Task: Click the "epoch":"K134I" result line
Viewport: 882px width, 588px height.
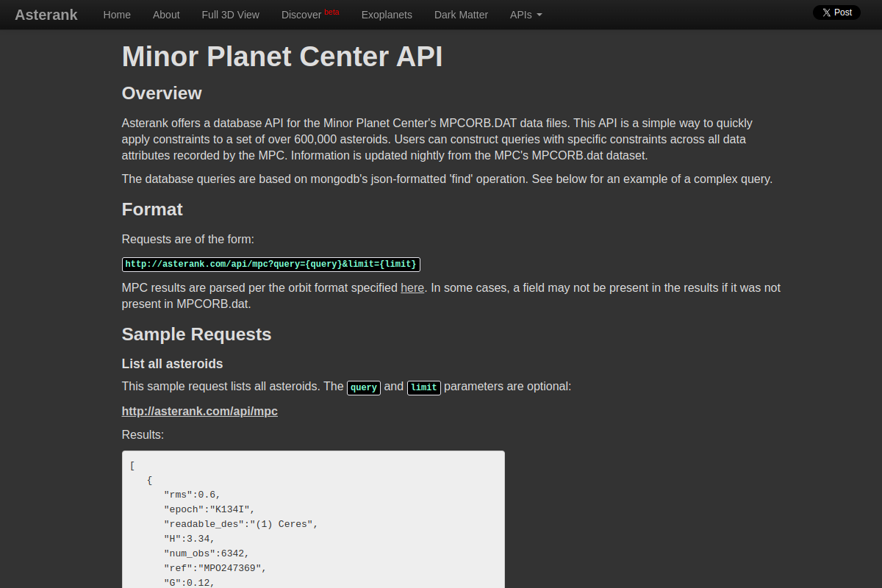Action: 209,509
